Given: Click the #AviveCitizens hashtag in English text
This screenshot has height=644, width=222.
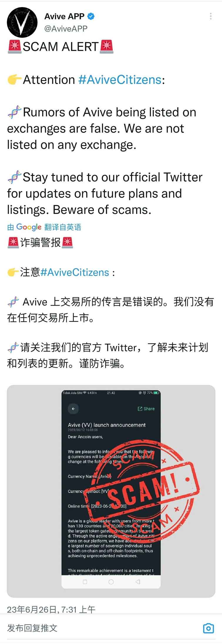Looking at the screenshot, I should pos(120,80).
